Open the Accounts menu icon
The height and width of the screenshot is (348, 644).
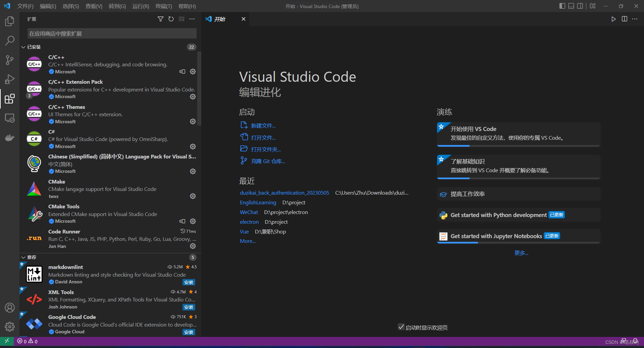(x=10, y=307)
